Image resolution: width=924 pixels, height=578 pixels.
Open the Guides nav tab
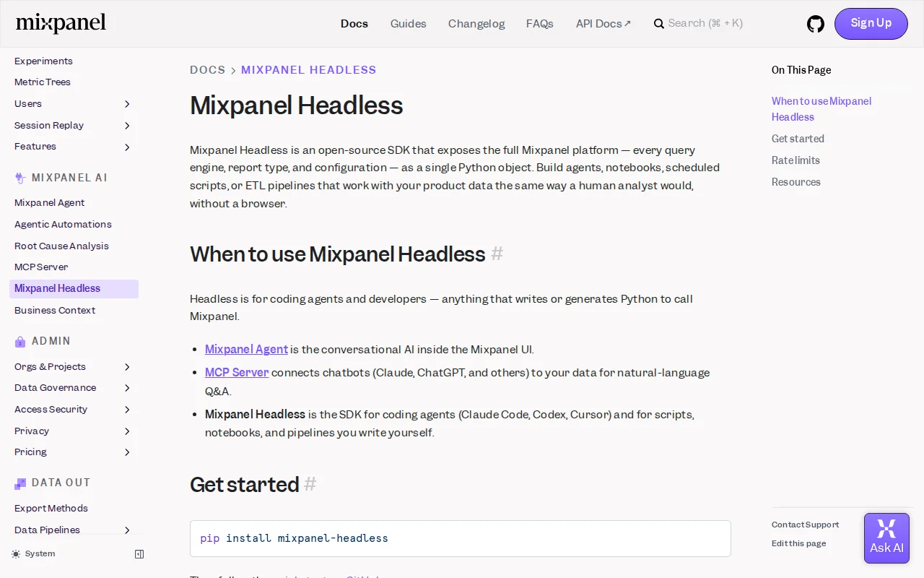pos(409,24)
